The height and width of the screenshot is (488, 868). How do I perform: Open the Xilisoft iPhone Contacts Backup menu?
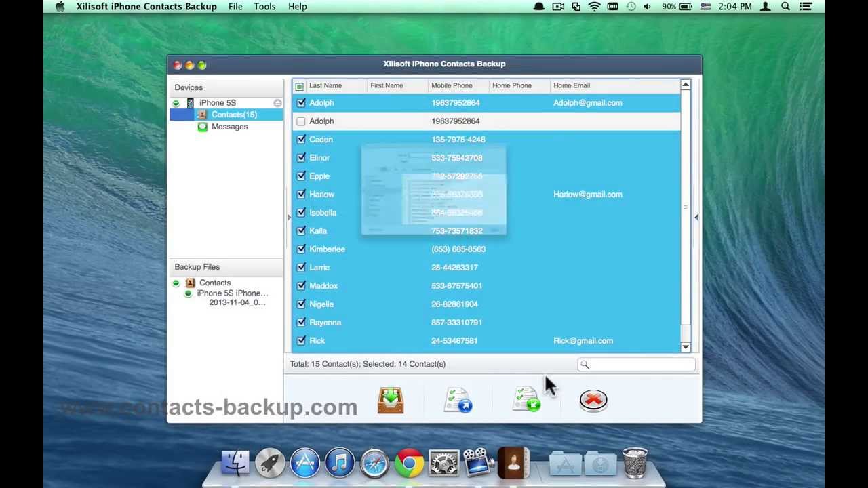[x=146, y=7]
